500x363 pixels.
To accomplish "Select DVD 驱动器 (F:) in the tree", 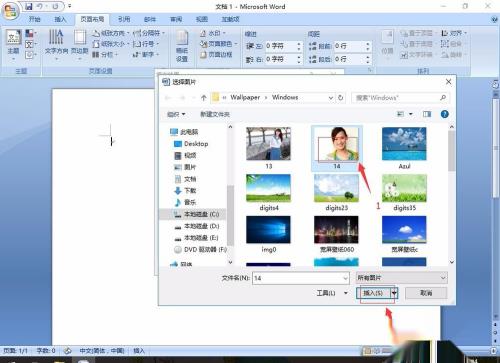I will (x=200, y=249).
